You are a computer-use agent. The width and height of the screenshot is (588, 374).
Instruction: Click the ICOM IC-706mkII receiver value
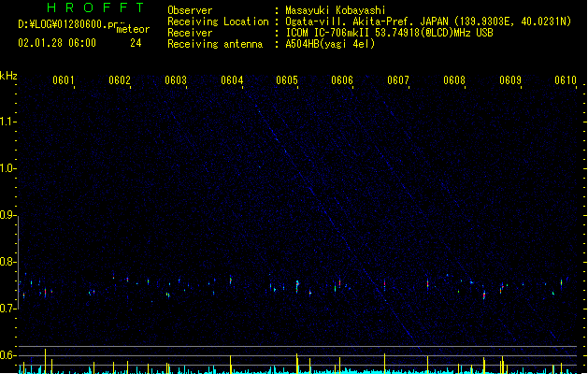point(389,33)
